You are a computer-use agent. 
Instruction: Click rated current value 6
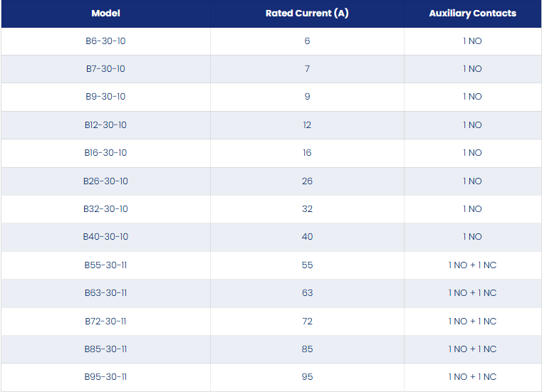pos(307,41)
